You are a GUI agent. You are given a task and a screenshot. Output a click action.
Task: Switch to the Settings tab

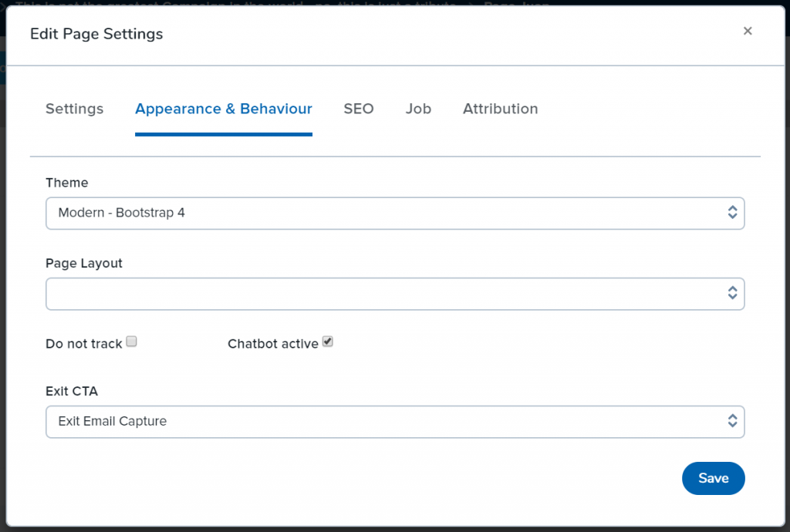tap(75, 109)
